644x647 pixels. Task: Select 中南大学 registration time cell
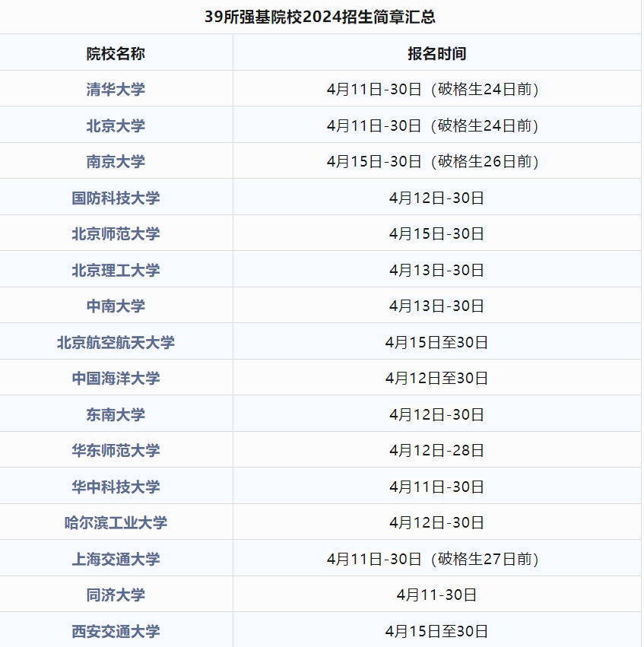(x=437, y=305)
